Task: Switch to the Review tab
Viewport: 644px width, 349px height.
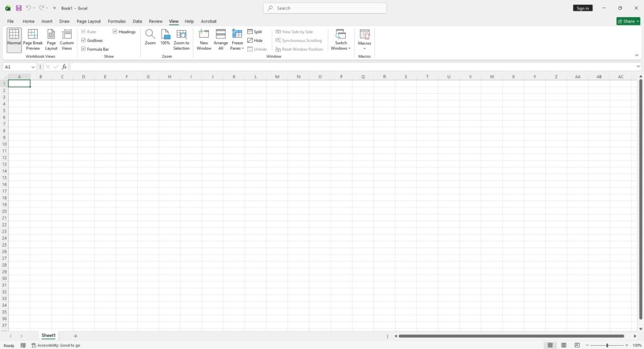Action: [155, 21]
